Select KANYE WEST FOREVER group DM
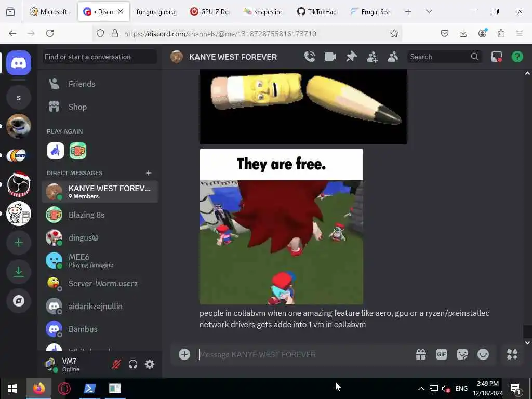This screenshot has height=399, width=532. (x=100, y=192)
